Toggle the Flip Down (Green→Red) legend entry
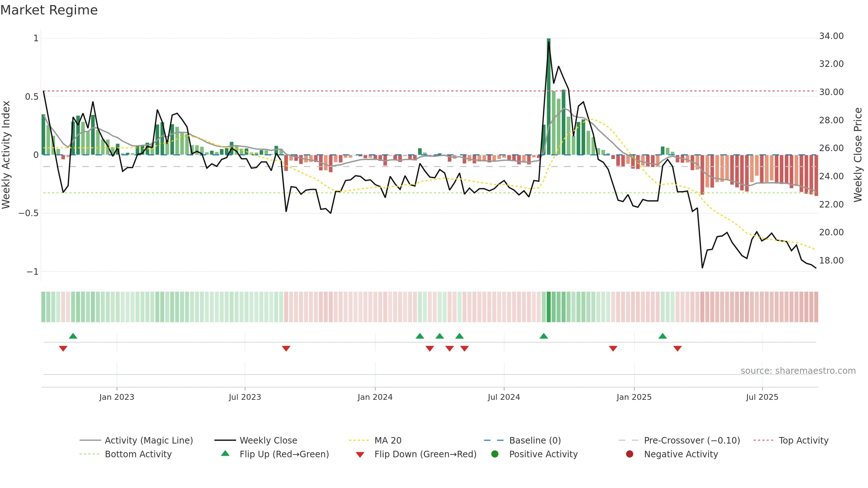The image size is (868, 488). click(x=416, y=454)
